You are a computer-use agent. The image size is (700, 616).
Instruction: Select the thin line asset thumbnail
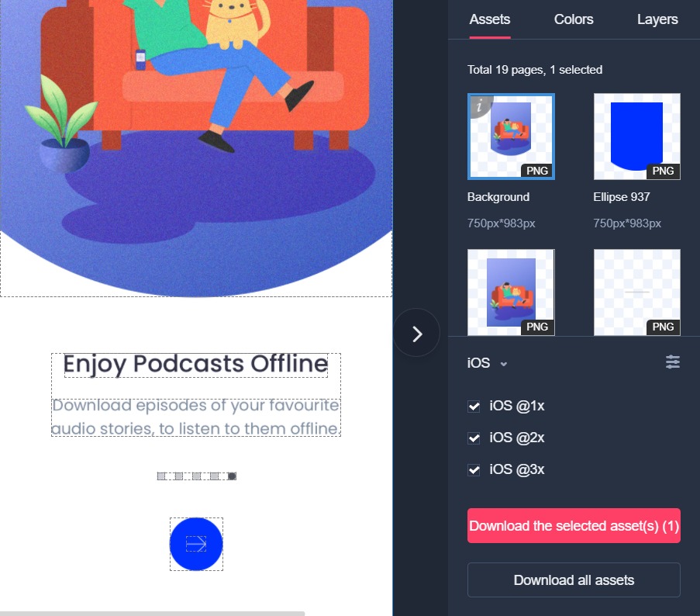(x=637, y=292)
